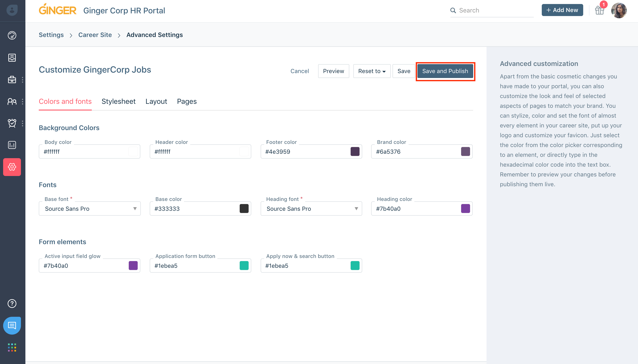Viewport: 638px width, 364px height.
Task: Switch to the Stylesheet tab
Action: click(119, 101)
